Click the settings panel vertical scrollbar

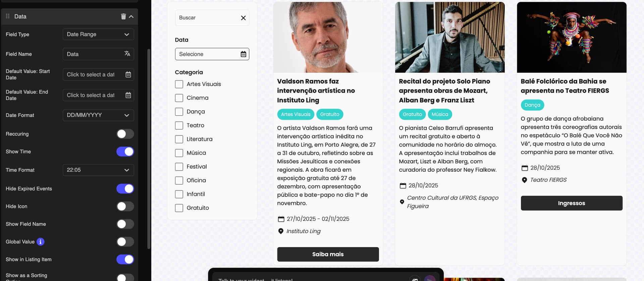tap(149, 149)
